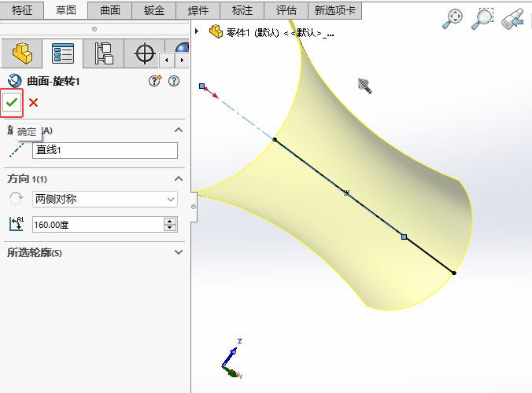532x393 pixels.
Task: Click the 160.00度 angle field
Action: click(98, 225)
